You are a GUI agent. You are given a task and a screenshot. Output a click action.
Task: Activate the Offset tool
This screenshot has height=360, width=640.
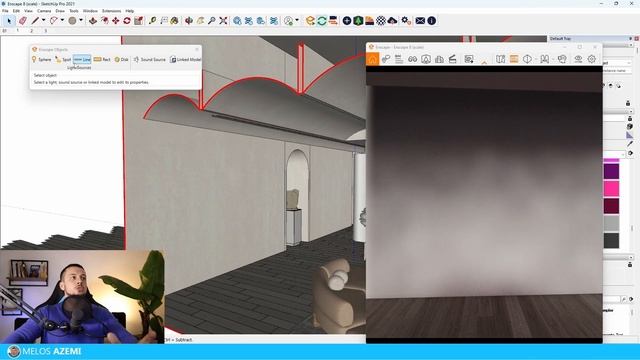point(104,20)
